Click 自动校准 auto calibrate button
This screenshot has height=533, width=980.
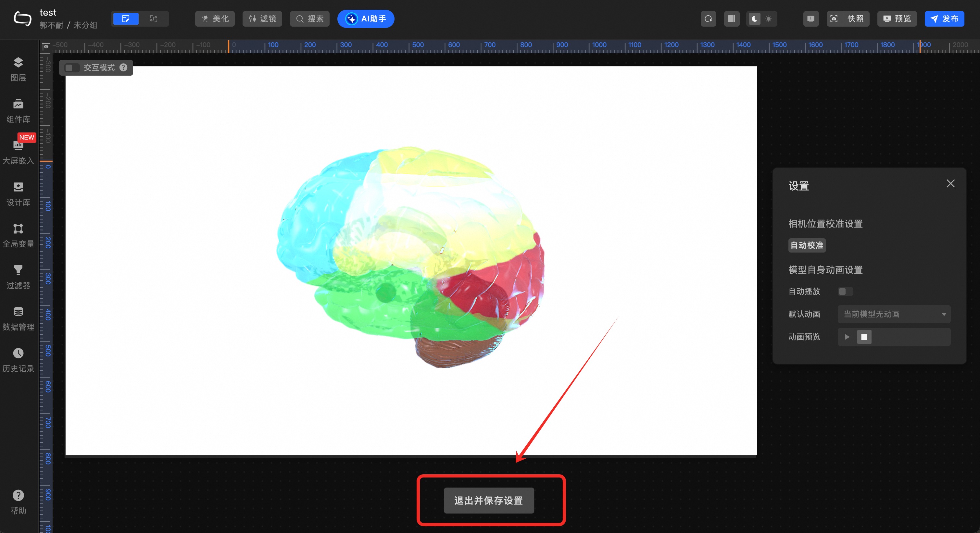807,245
